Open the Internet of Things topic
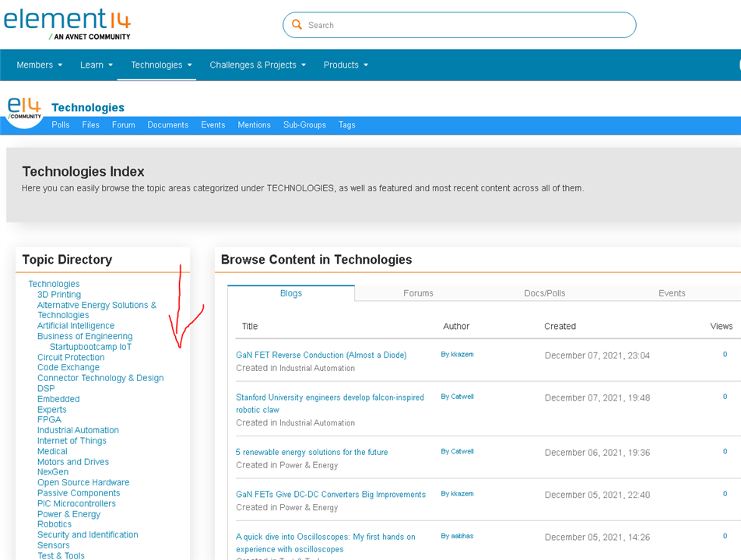Image resolution: width=741 pixels, height=560 pixels. (72, 440)
